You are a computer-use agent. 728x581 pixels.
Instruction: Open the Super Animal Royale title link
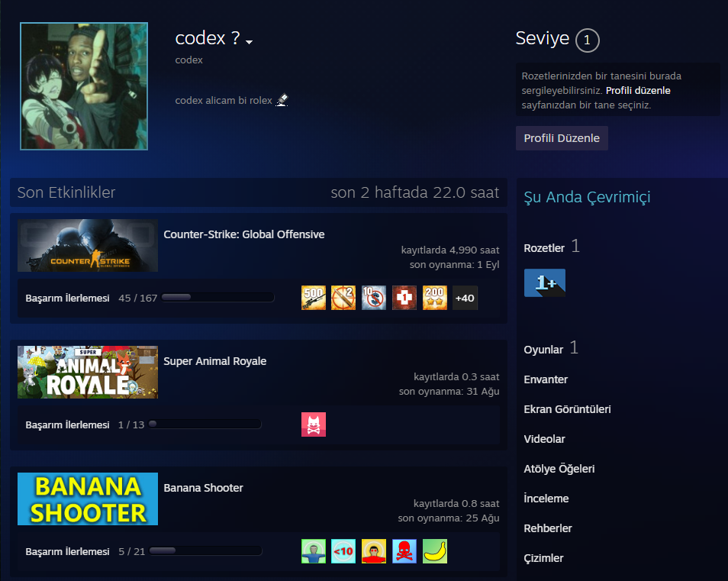pyautogui.click(x=215, y=361)
